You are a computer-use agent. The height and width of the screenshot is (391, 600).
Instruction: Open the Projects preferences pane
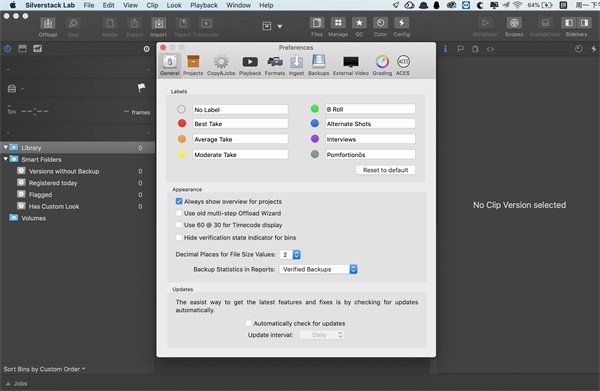pos(193,65)
